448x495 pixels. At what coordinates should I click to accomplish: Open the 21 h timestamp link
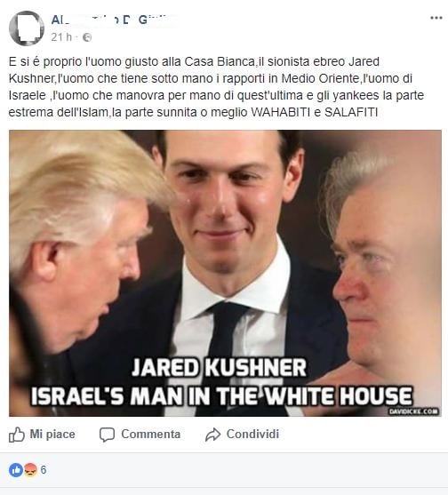pyautogui.click(x=61, y=37)
